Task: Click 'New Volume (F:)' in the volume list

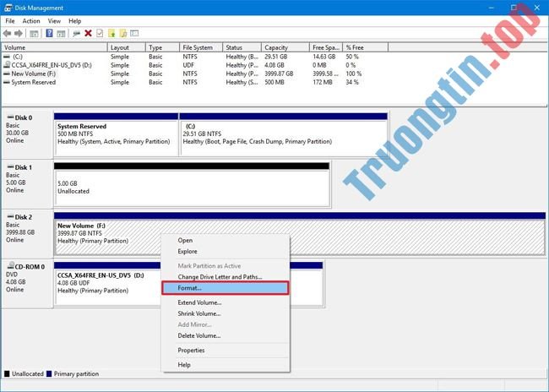Action: coord(33,73)
